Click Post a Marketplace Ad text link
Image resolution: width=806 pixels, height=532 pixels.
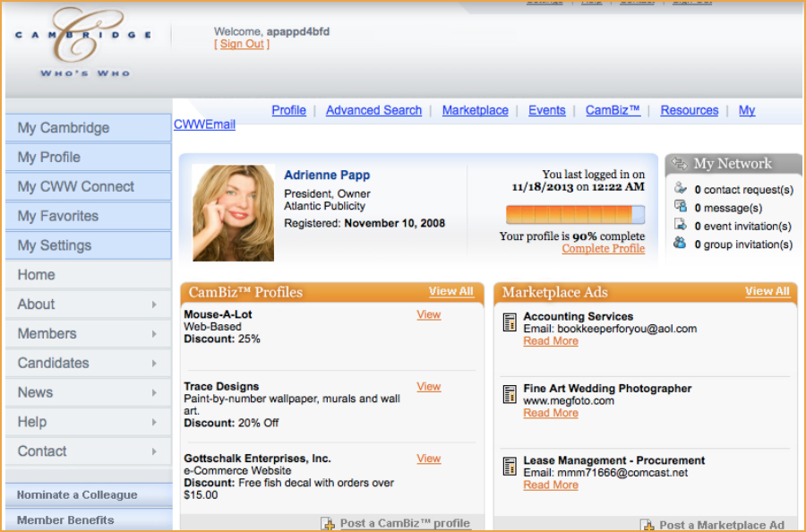coord(722,526)
